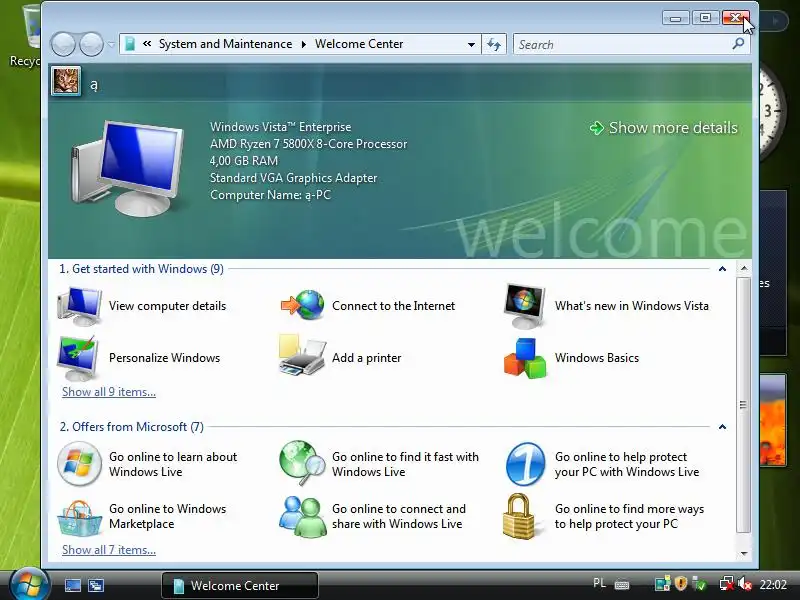
Task: Click the View computer details label
Action: [167, 306]
